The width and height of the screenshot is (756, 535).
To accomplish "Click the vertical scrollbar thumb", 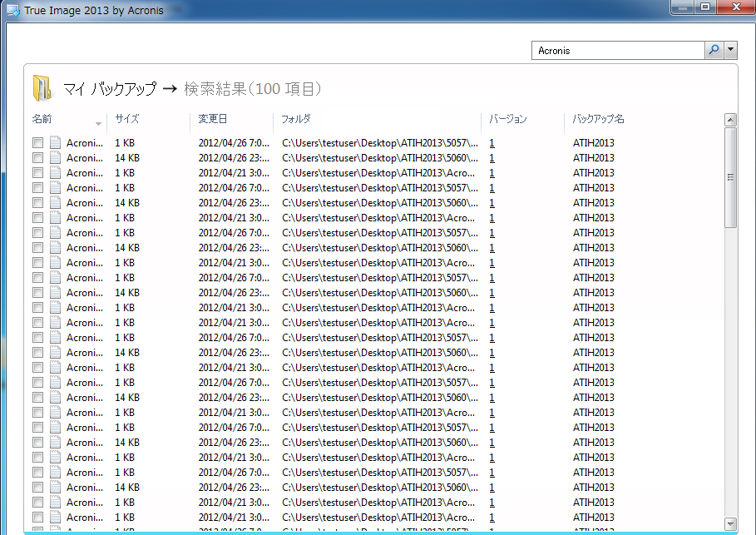I will coord(730,177).
